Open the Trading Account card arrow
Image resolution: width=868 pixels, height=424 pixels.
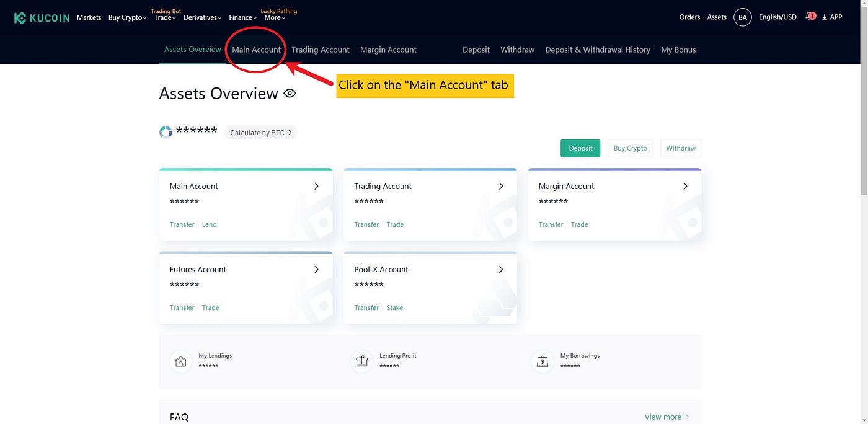tap(501, 186)
